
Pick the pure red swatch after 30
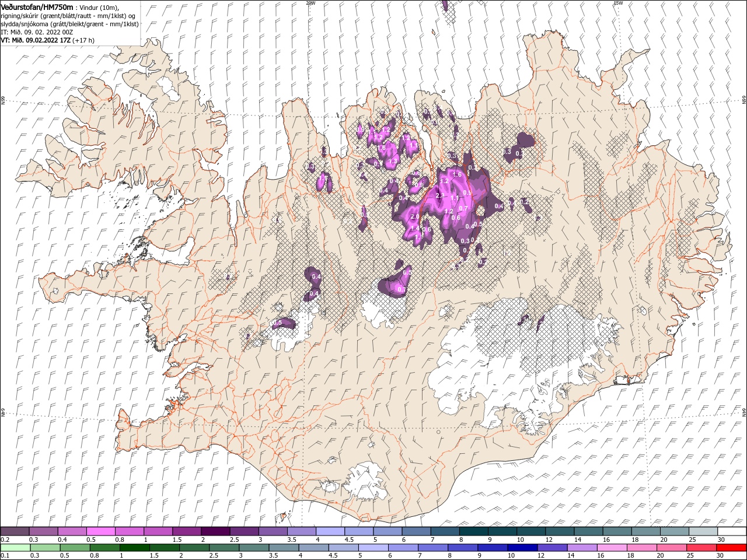(x=731, y=548)
